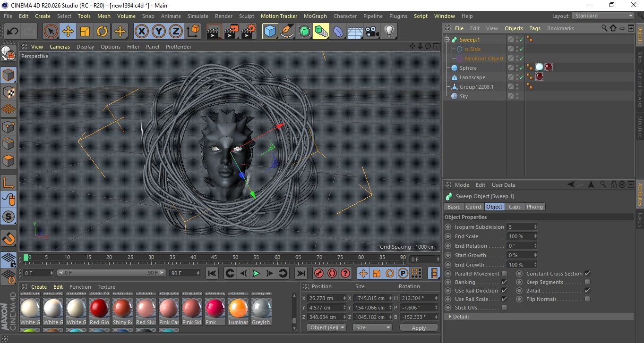Enable Flip Normals checkbox
The width and height of the screenshot is (644, 343).
tap(587, 299)
